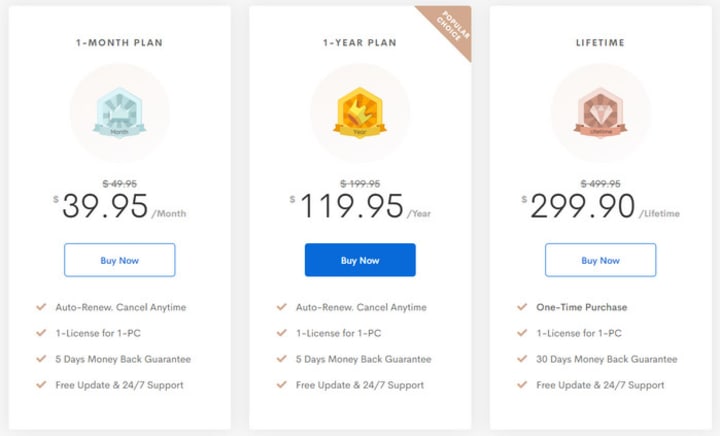Select the Lifetime heading

600,43
